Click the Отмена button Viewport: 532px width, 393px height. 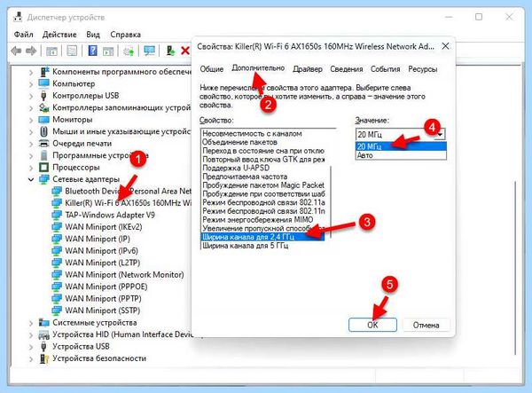[426, 325]
